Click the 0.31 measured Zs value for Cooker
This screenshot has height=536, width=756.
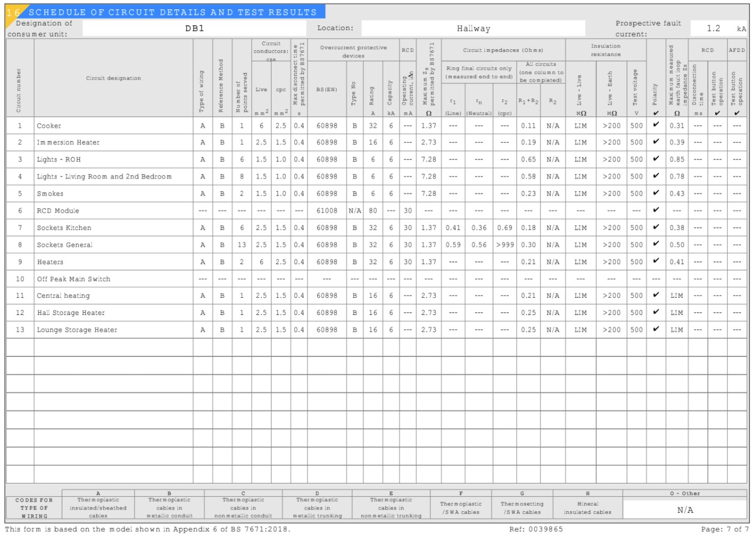click(x=677, y=125)
